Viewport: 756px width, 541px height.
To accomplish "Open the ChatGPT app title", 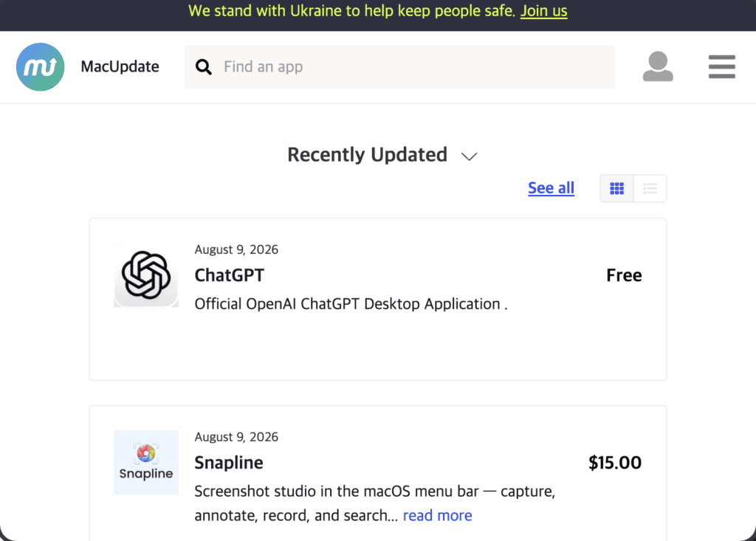I will [x=230, y=275].
